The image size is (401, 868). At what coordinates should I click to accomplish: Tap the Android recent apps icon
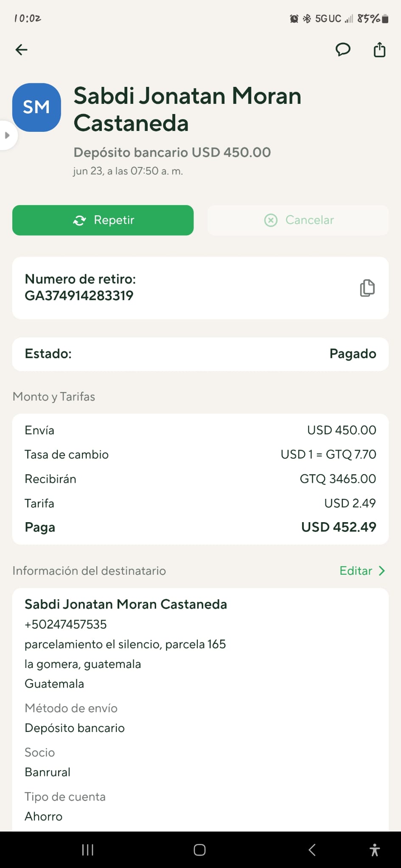click(87, 850)
